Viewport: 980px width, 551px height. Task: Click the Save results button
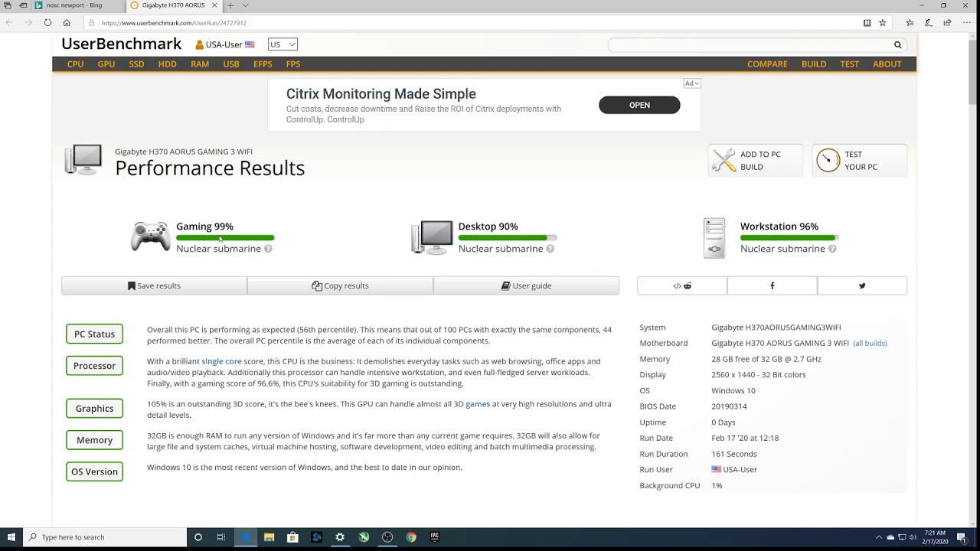[154, 285]
